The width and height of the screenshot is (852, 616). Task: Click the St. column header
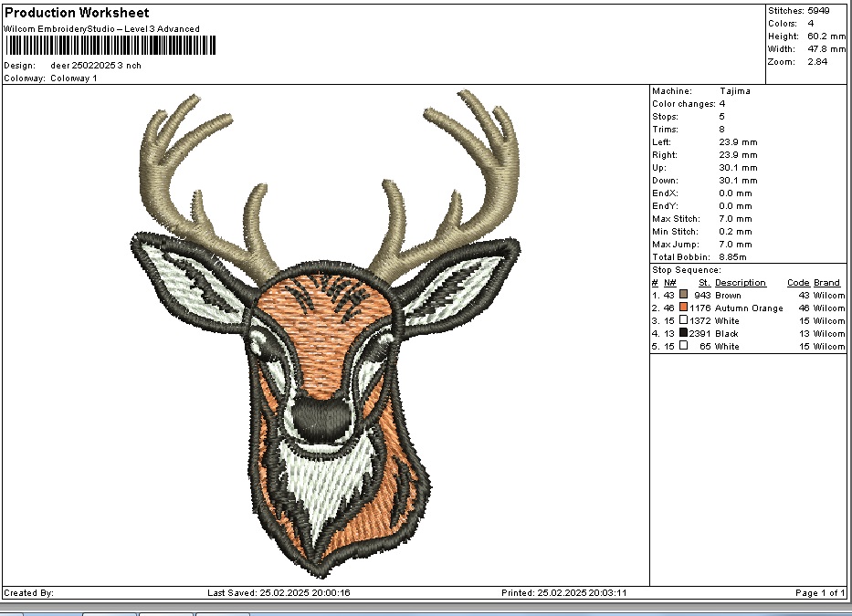[x=704, y=283]
